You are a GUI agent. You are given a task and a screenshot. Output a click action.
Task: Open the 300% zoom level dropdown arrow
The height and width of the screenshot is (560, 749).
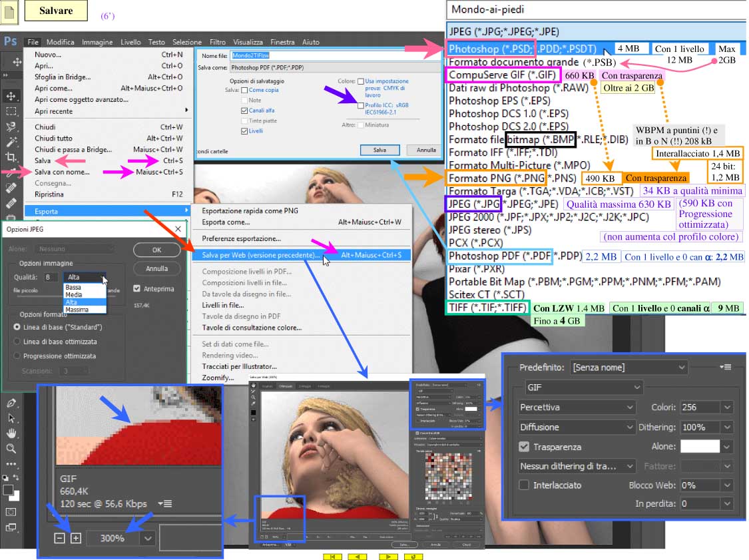148,539
